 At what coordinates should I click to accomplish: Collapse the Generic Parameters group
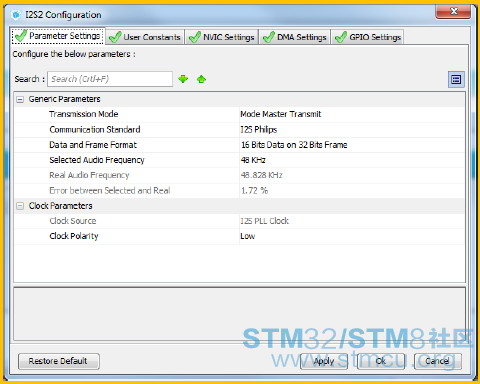(20, 99)
